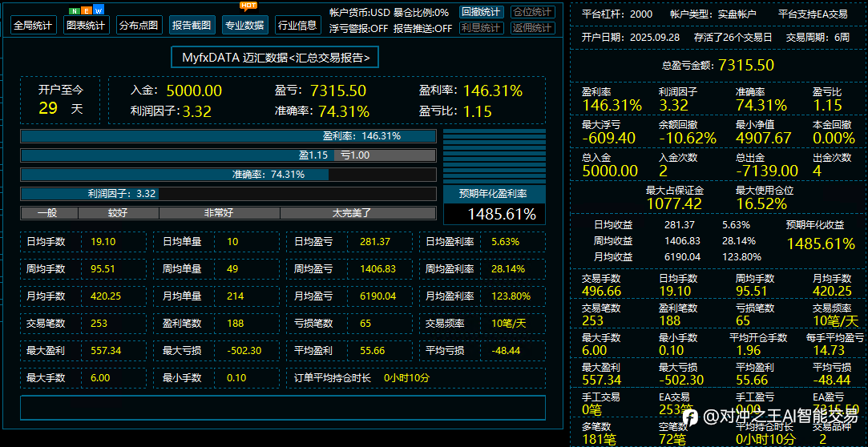Click 月均盈亏 6190.04 value in table
This screenshot has height=447, width=868.
coord(378,296)
